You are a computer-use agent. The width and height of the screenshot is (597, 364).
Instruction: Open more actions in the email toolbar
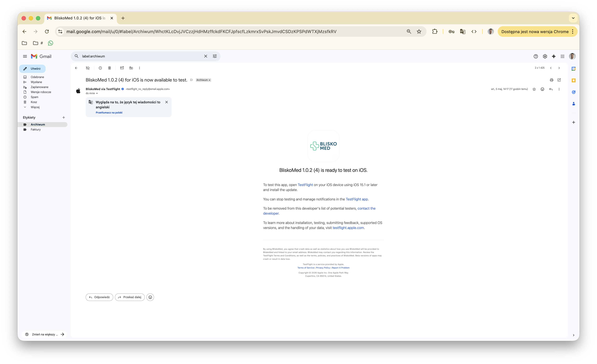tap(139, 68)
